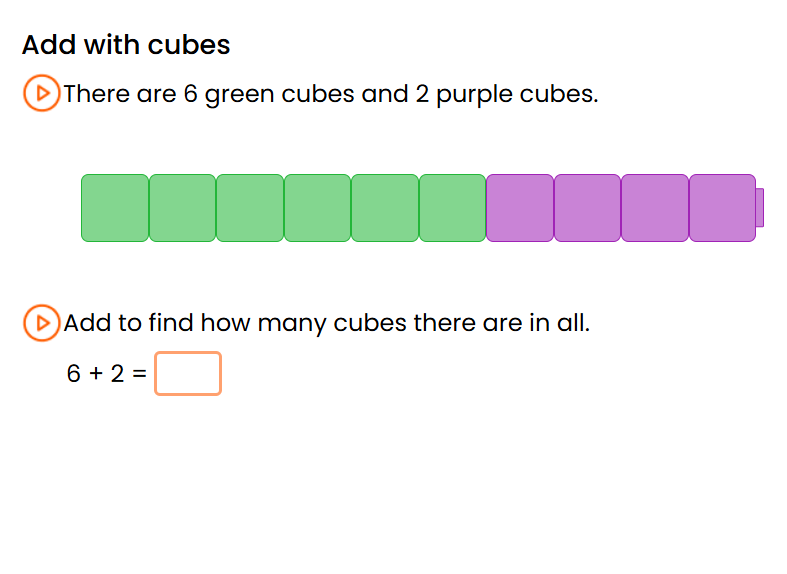The width and height of the screenshot is (787, 574).
Task: Play audio for the "Add to find" instruction
Action: (x=41, y=323)
